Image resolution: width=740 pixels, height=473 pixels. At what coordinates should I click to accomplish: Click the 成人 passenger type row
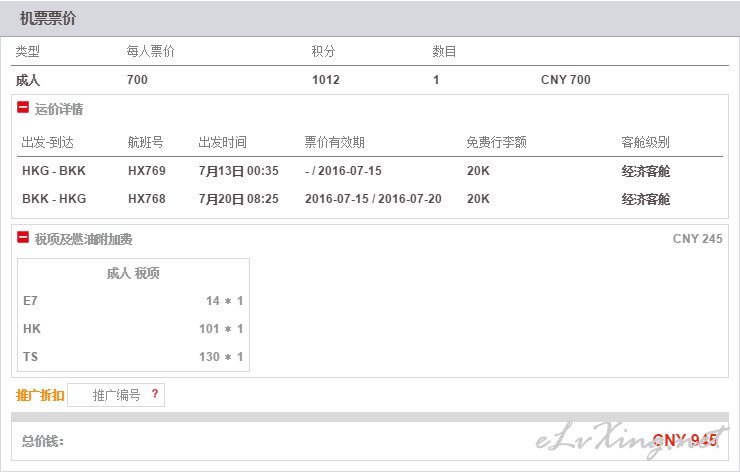click(370, 80)
